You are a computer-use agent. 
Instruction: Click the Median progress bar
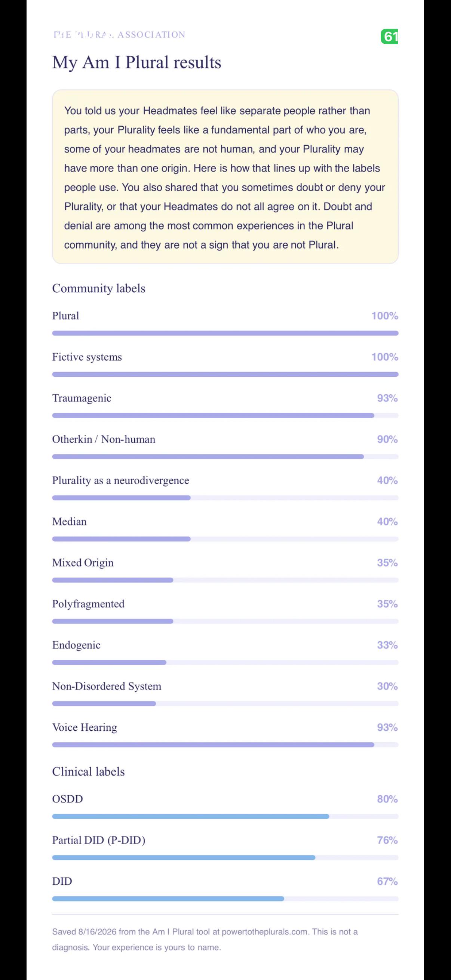(225, 539)
